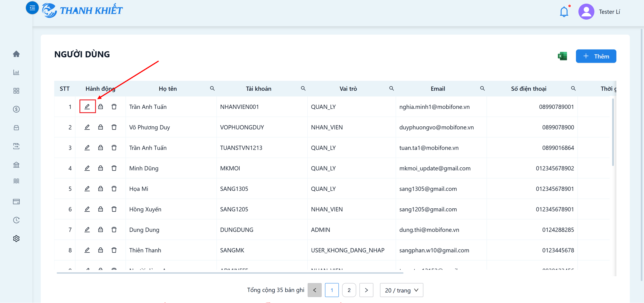Viewport: 644px width, 303px height.
Task: Open the bank building sidebar icon
Action: click(x=16, y=165)
